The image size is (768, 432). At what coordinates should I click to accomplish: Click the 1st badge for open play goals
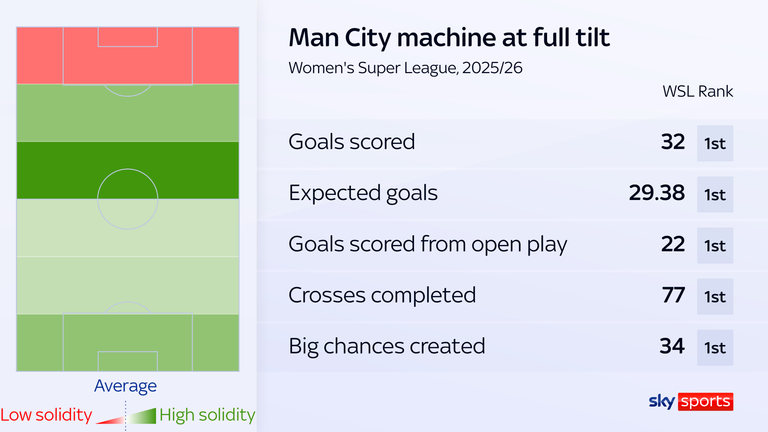point(715,245)
